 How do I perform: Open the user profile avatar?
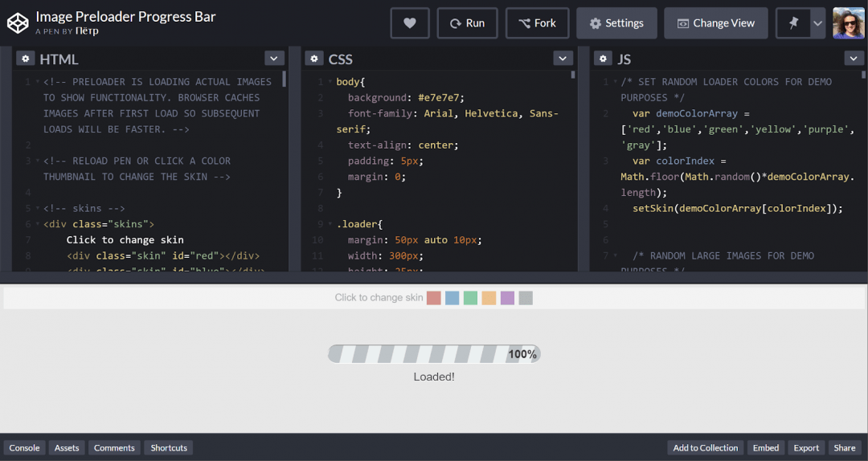click(849, 23)
